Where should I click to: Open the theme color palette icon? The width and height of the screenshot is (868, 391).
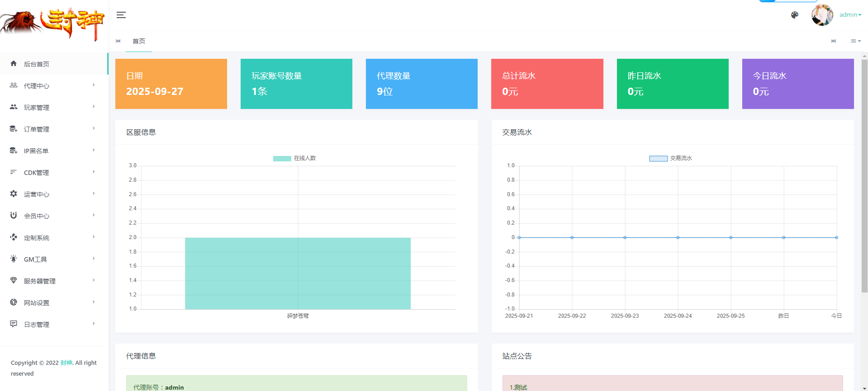(x=795, y=15)
